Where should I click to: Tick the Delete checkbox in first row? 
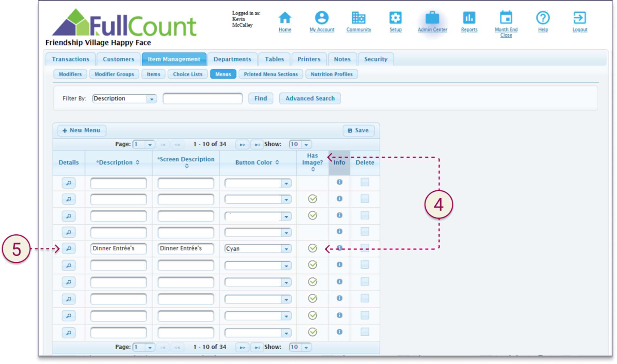[365, 182]
